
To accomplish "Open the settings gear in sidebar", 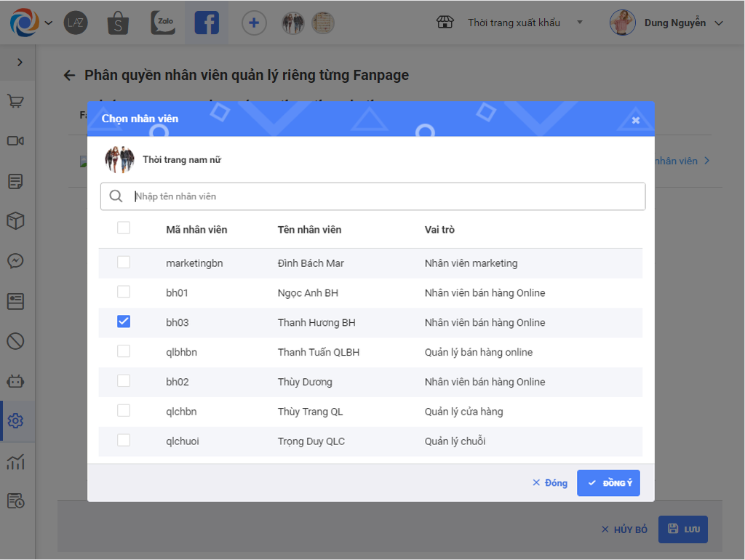I will point(16,420).
